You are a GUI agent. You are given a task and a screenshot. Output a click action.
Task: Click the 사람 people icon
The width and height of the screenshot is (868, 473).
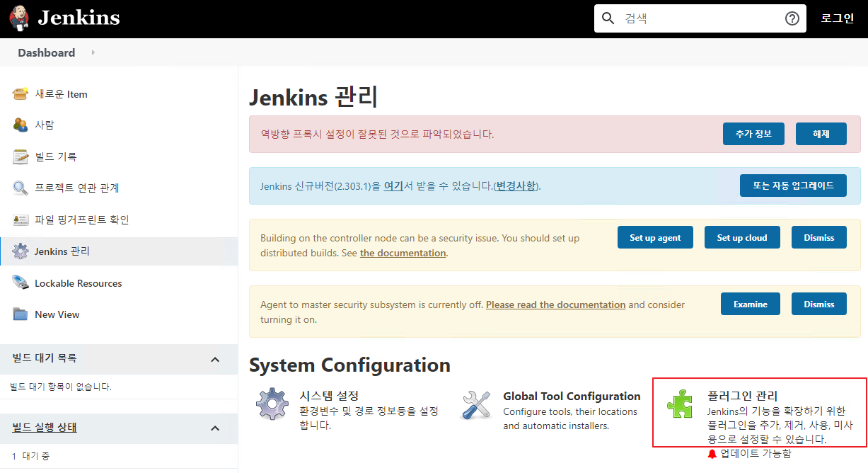tap(21, 125)
